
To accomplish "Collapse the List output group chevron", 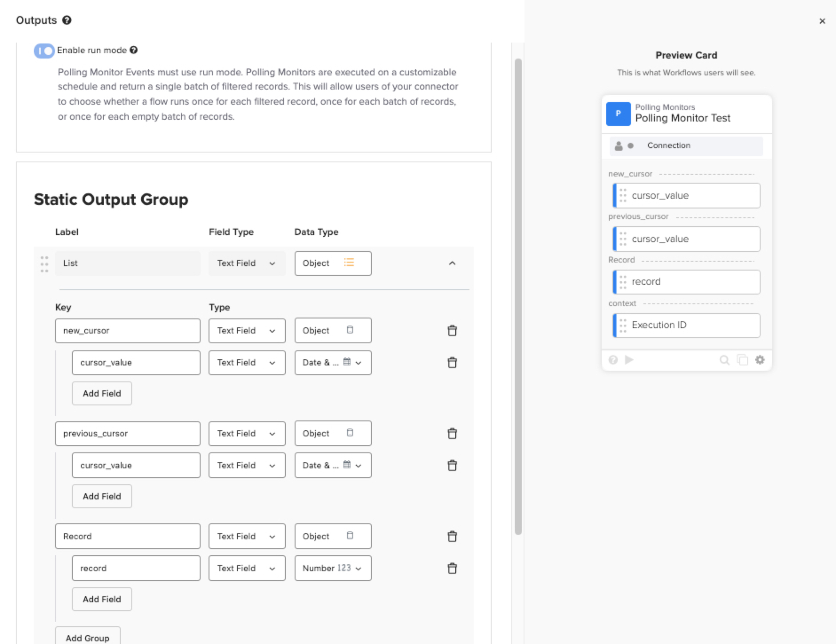I will point(452,263).
